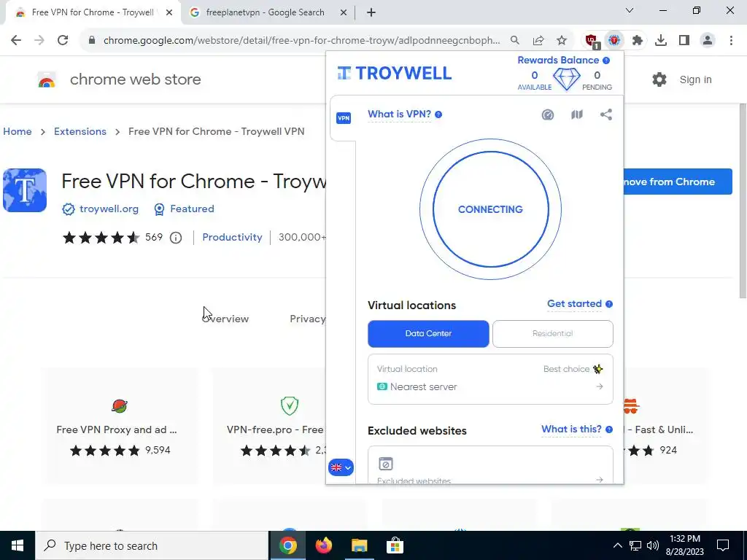Open the Chrome extensions puzzle icon
747x560 pixels.
click(x=638, y=41)
